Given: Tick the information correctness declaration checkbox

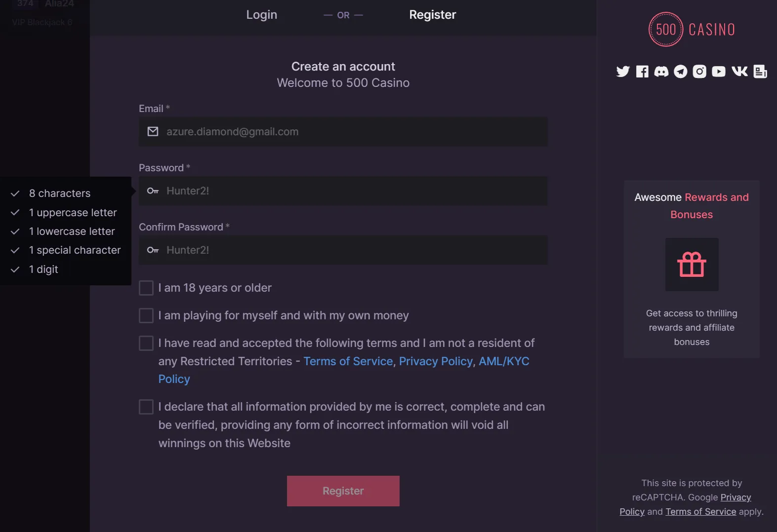Looking at the screenshot, I should coord(146,407).
